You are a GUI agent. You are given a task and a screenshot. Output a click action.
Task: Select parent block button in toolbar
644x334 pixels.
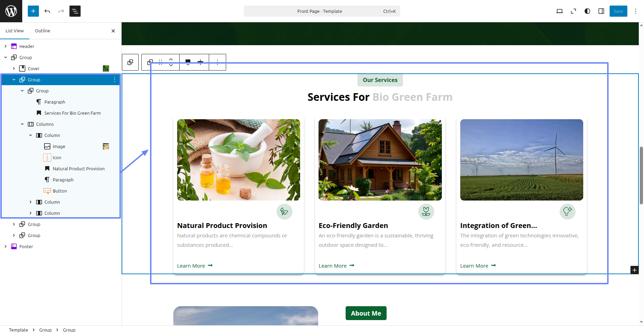(130, 62)
